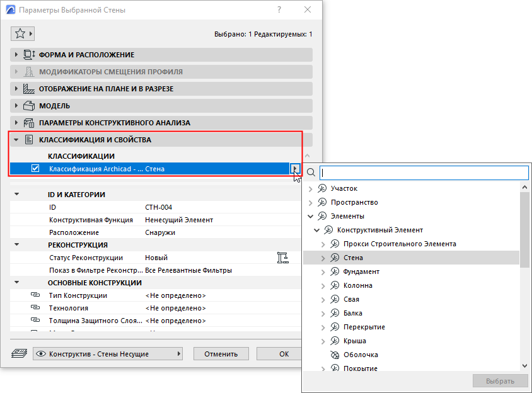
Task: Click the classification icon beside Балка
Action: coord(335,313)
